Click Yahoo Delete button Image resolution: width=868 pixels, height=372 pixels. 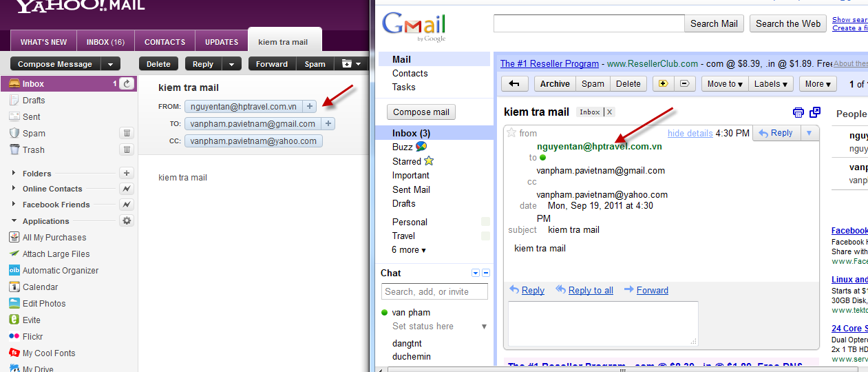point(158,64)
